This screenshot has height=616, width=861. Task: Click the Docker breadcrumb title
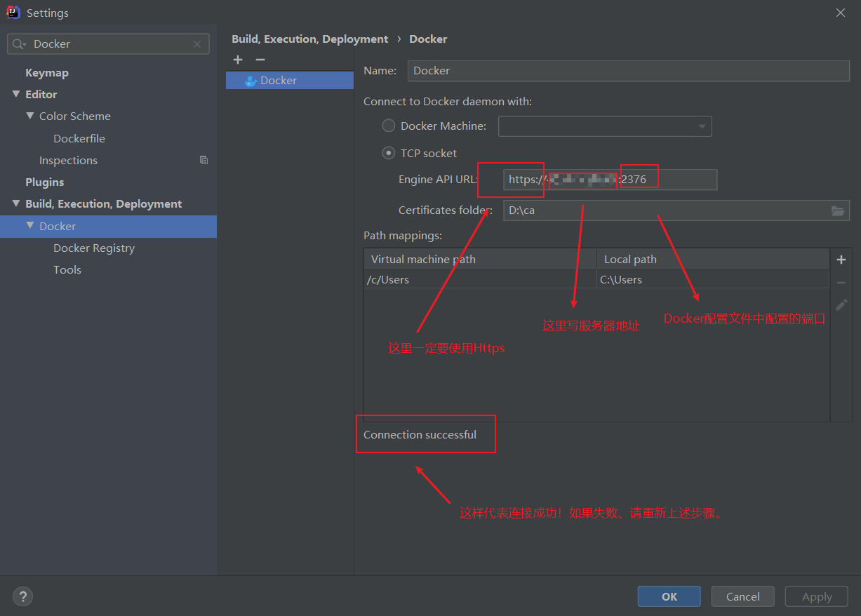pyautogui.click(x=428, y=39)
